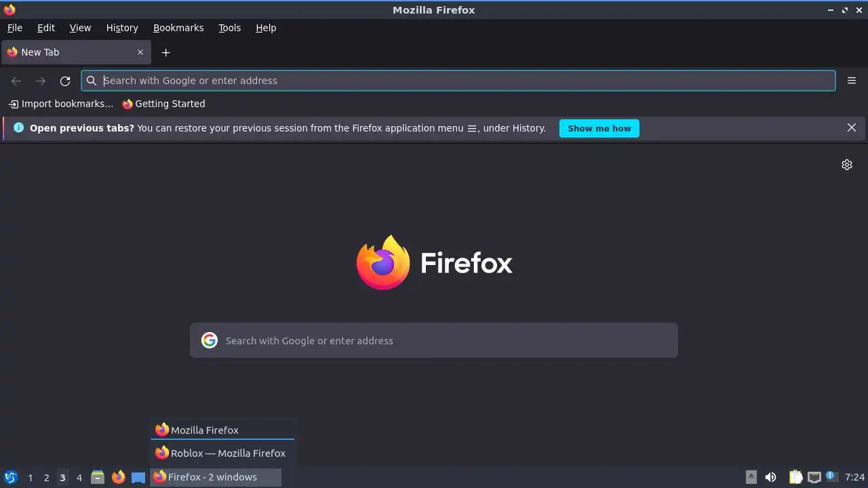Reload the current page
The height and width of the screenshot is (488, 868).
65,81
